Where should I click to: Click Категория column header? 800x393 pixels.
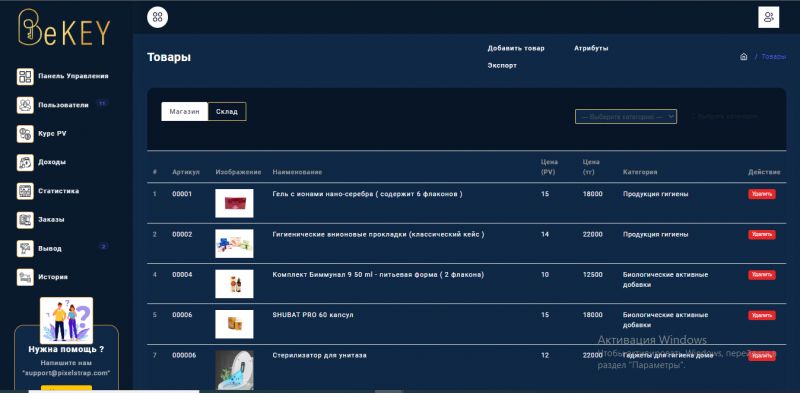640,173
